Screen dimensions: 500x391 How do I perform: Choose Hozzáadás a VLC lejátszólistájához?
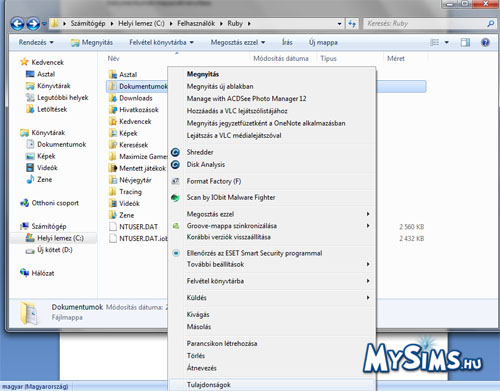(237, 111)
